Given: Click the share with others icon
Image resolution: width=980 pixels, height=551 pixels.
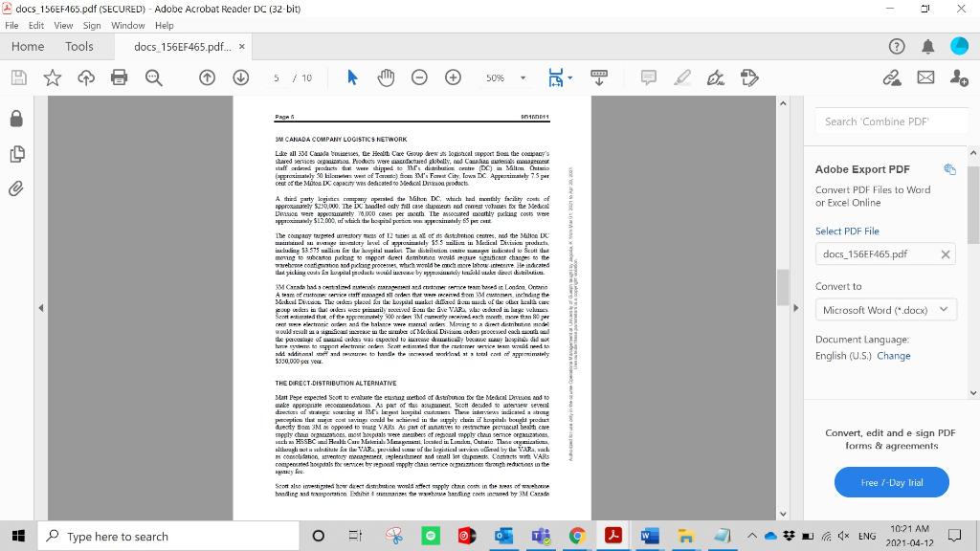Looking at the screenshot, I should [959, 77].
